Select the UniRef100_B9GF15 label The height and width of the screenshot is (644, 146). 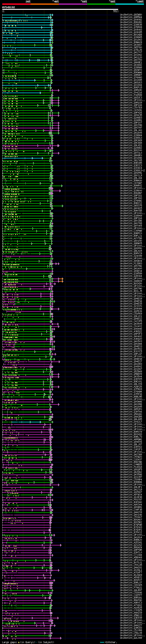pyautogui.click(x=131, y=87)
